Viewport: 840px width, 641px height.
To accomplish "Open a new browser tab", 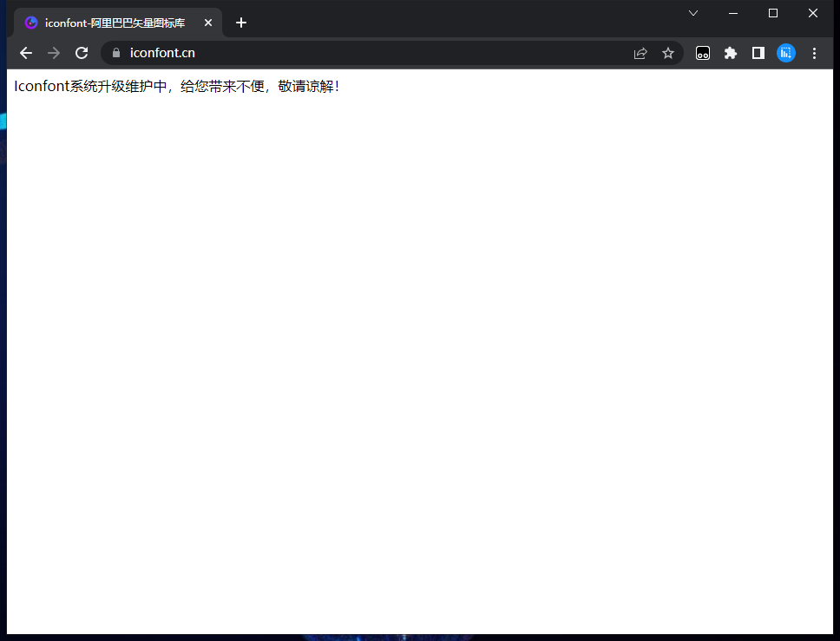I will [x=240, y=23].
